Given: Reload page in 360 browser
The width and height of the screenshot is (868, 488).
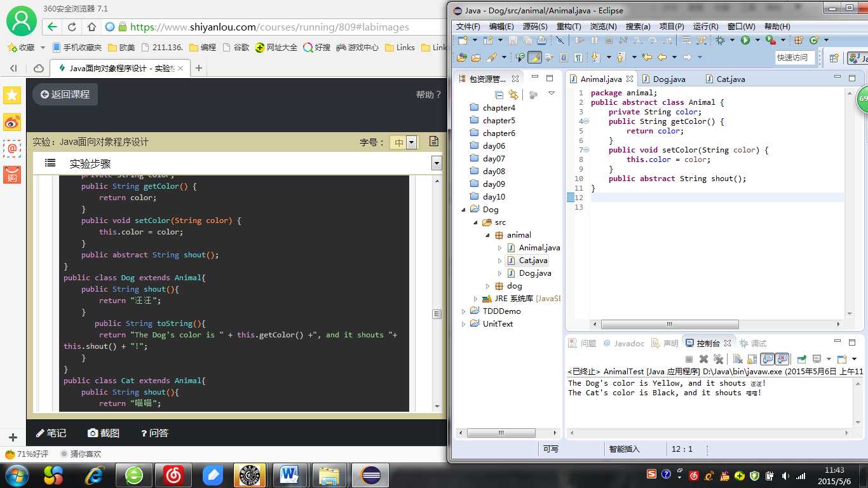Looking at the screenshot, I should coord(72,27).
